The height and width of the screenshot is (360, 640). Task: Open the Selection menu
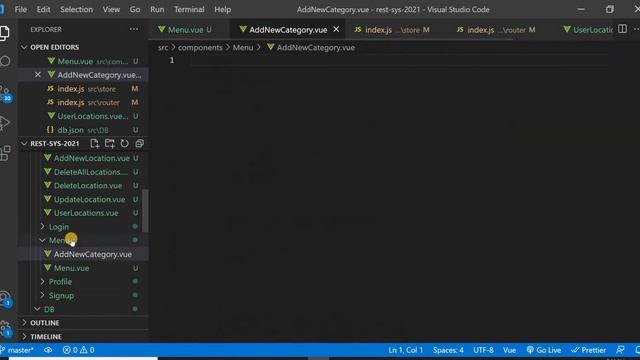(76, 9)
